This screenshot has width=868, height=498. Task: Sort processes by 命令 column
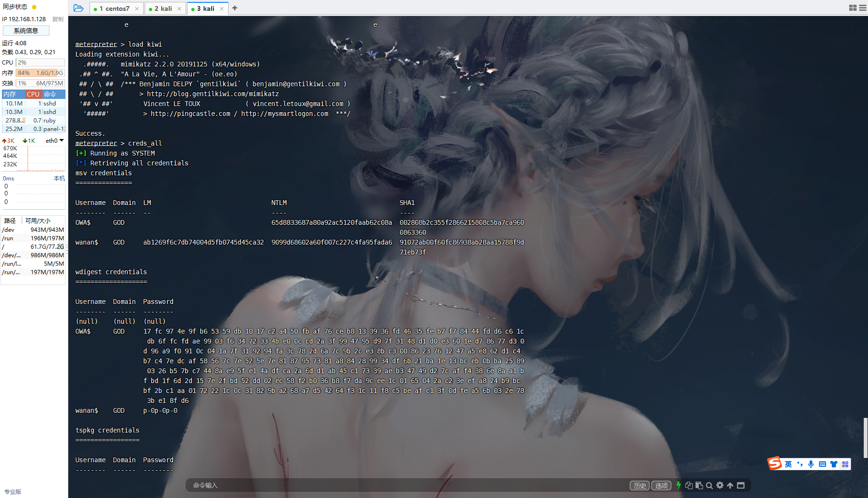pos(53,94)
